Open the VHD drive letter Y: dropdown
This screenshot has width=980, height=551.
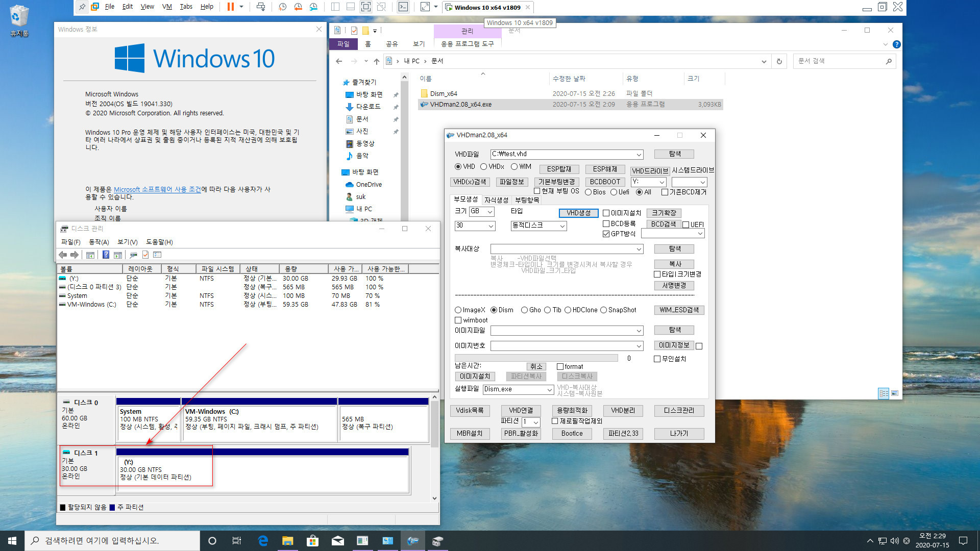662,182
